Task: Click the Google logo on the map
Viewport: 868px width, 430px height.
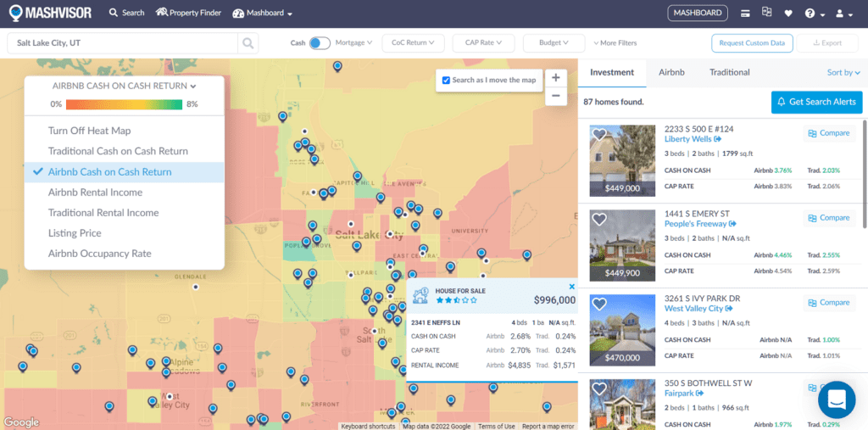Action: coord(21,422)
